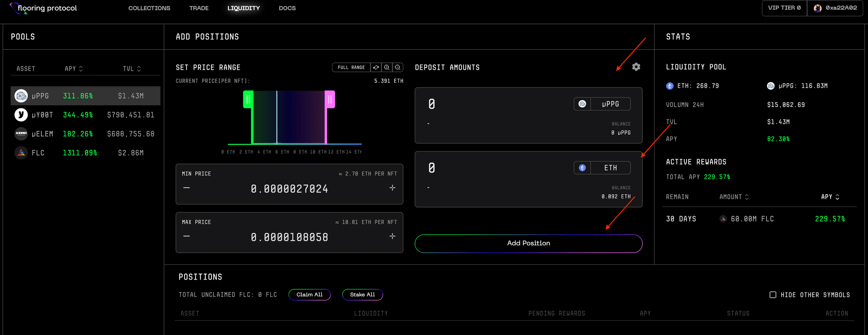Decrease the max price with minus

click(x=187, y=236)
